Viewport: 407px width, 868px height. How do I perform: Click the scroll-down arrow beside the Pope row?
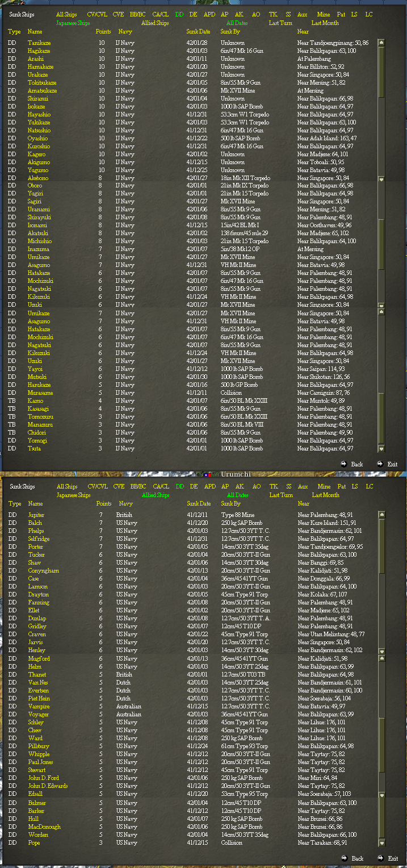tap(381, 843)
